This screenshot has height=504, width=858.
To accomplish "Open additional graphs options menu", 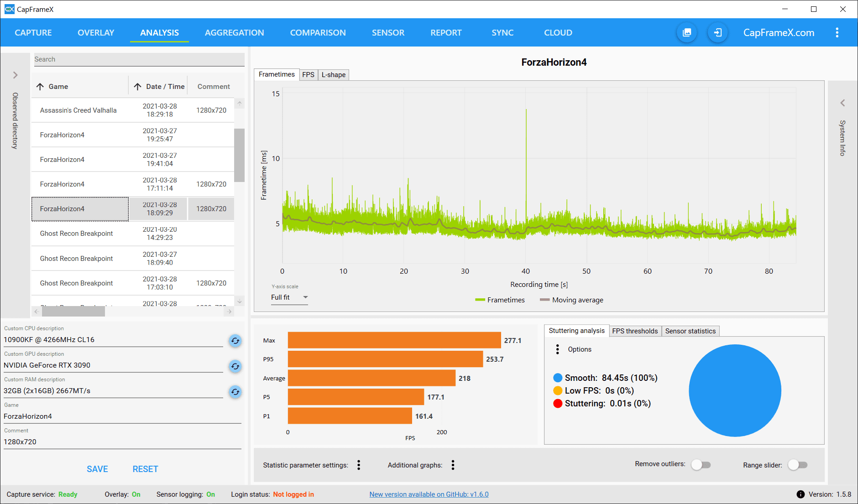I will coord(453,465).
